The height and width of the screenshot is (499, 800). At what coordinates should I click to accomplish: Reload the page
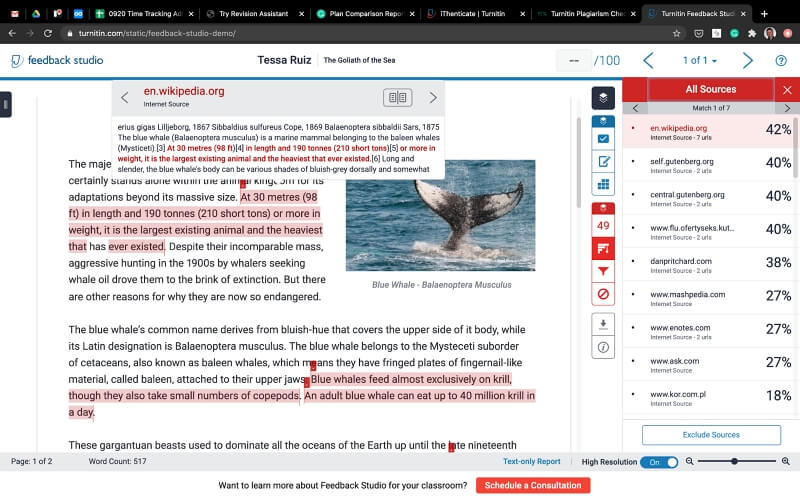47,33
